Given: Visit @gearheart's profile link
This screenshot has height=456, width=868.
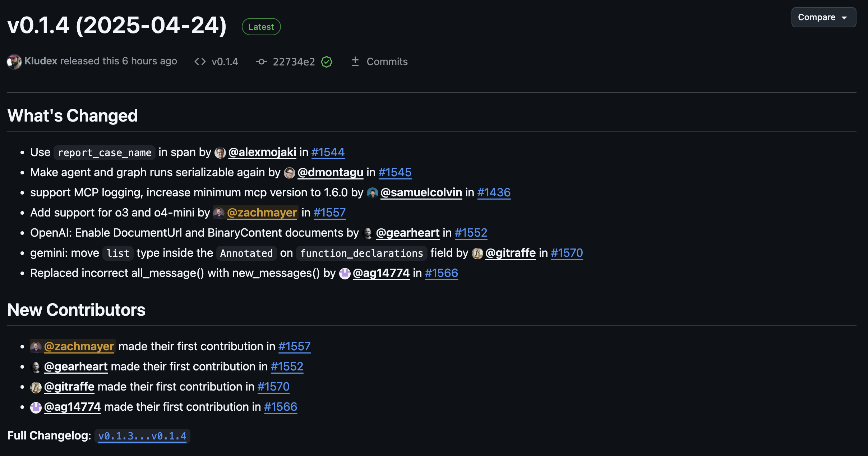Looking at the screenshot, I should point(407,233).
